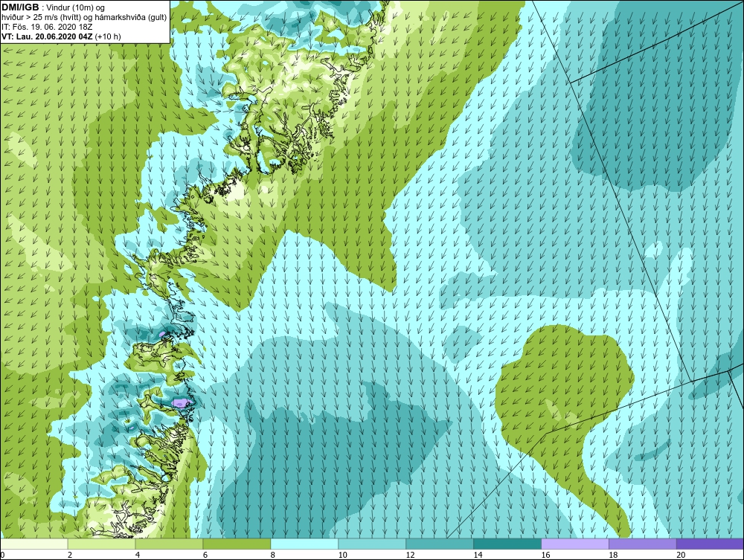Click the 'DMI/IGB' title text
Screen dimensions: 744x560
point(20,7)
